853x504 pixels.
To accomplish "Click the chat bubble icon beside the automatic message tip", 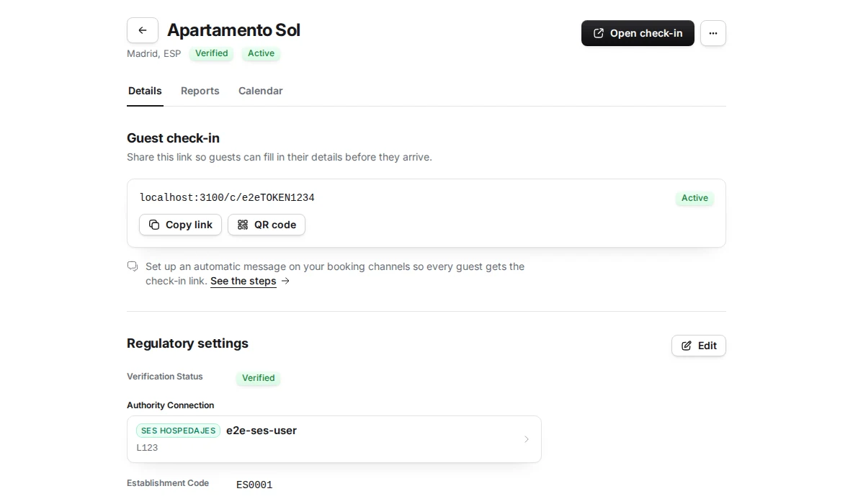I will (133, 266).
